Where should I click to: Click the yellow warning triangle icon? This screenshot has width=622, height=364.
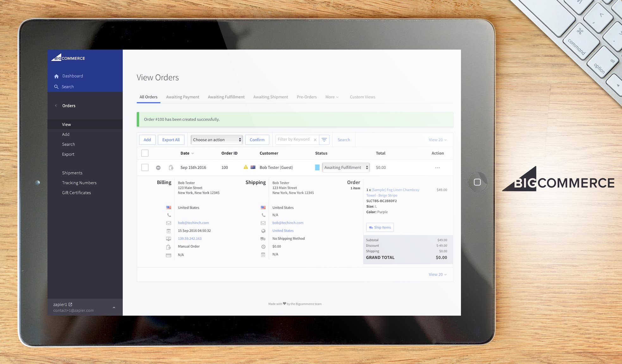pos(246,167)
